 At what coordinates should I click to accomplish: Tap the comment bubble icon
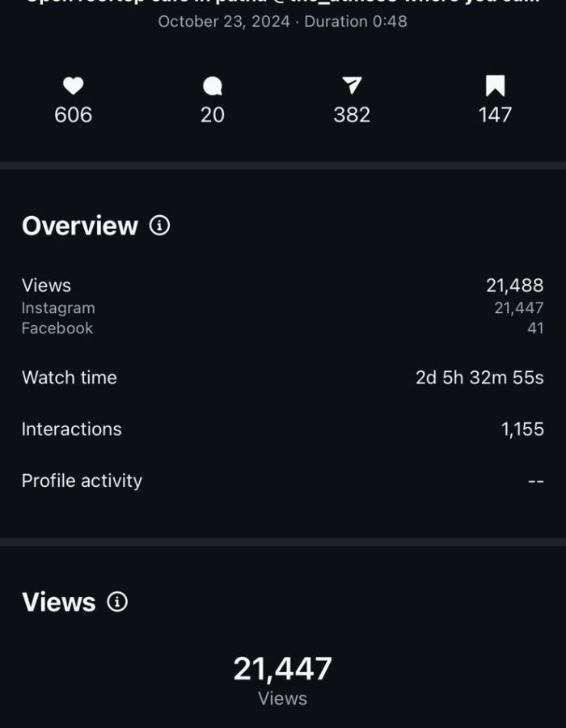[x=213, y=86]
